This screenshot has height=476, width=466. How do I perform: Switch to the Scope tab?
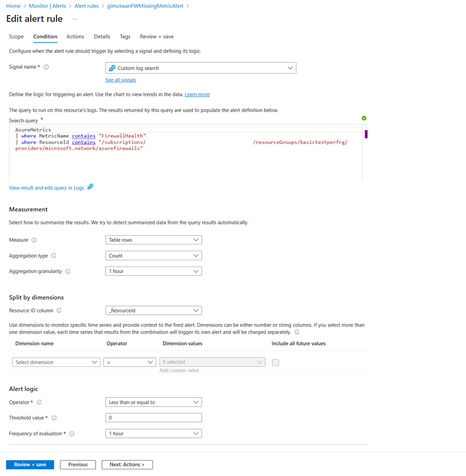click(x=16, y=36)
